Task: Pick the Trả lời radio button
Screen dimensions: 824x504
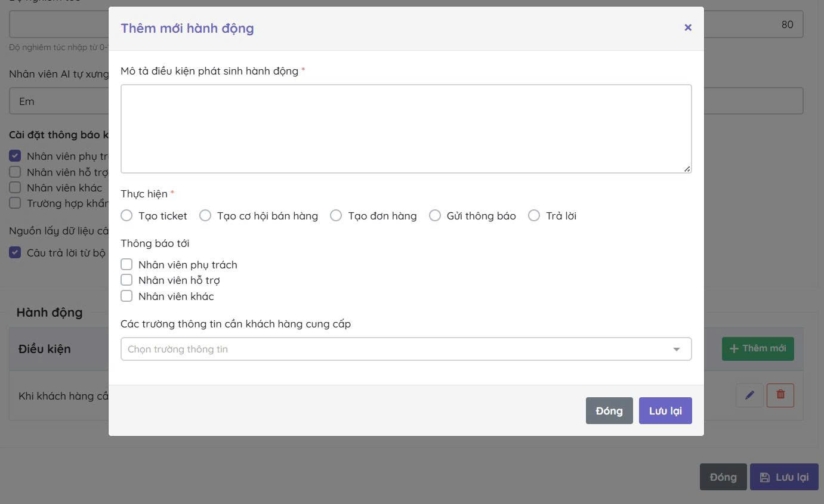Action: tap(534, 216)
